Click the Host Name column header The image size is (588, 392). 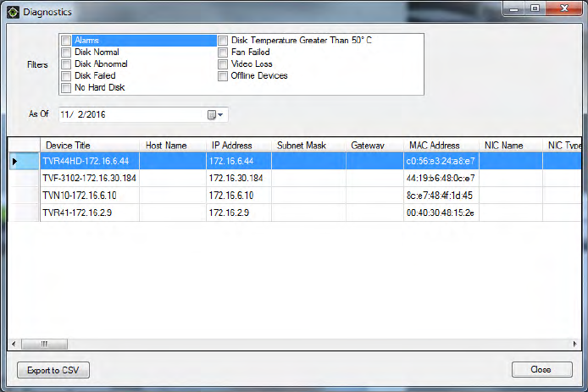click(173, 146)
